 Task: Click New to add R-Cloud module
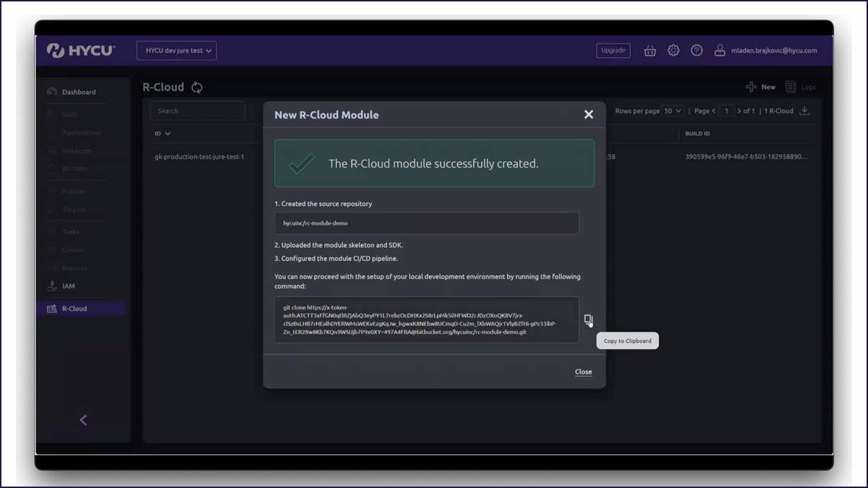[x=761, y=87]
